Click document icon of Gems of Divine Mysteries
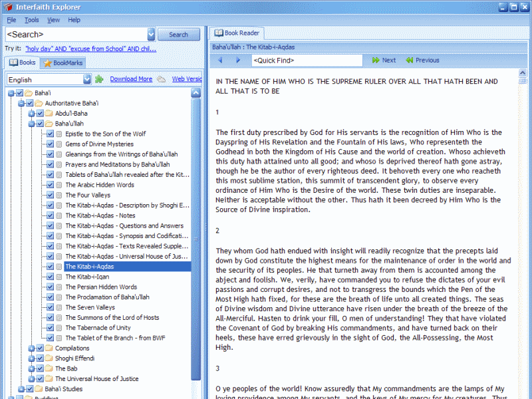This screenshot has width=532, height=399. [59, 144]
